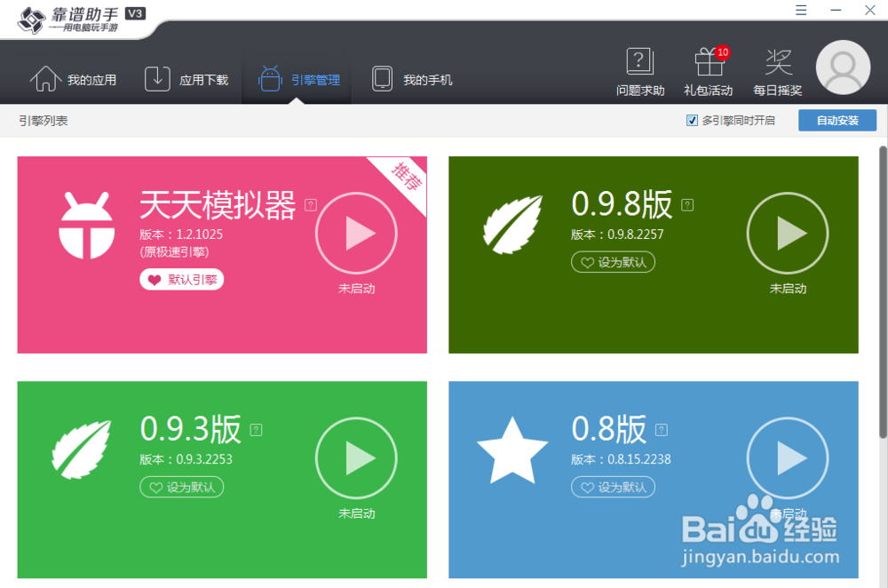Click help question mark beside 0.9.8版
The image size is (888, 588).
click(x=687, y=205)
